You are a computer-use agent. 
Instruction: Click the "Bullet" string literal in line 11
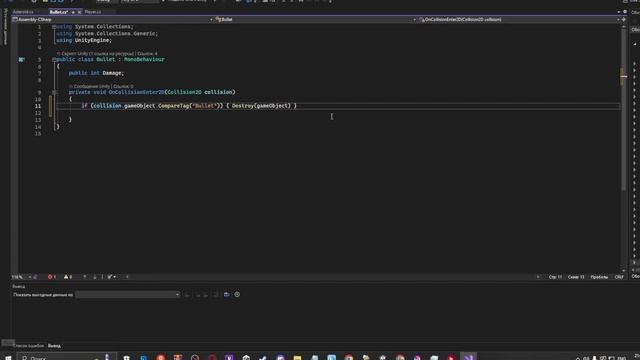click(204, 106)
